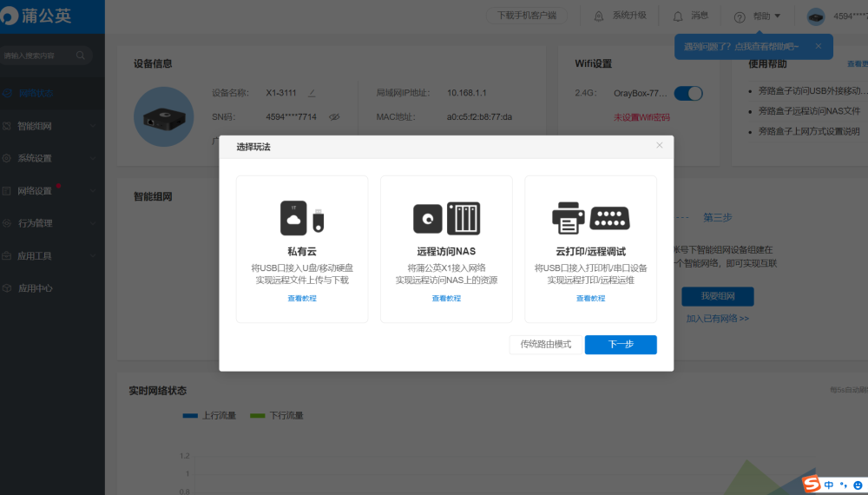868x495 pixels.
Task: Expand the 智能组网 sidebar chevron
Action: click(93, 126)
